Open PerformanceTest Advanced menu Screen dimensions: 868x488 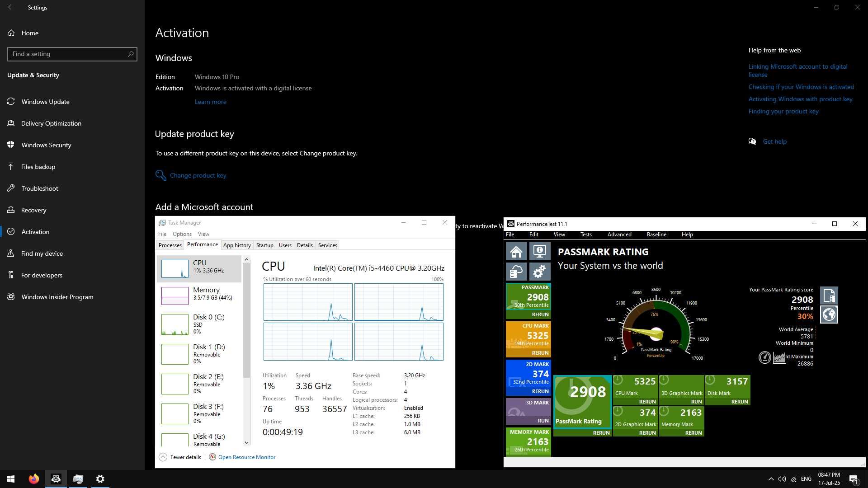(x=619, y=234)
